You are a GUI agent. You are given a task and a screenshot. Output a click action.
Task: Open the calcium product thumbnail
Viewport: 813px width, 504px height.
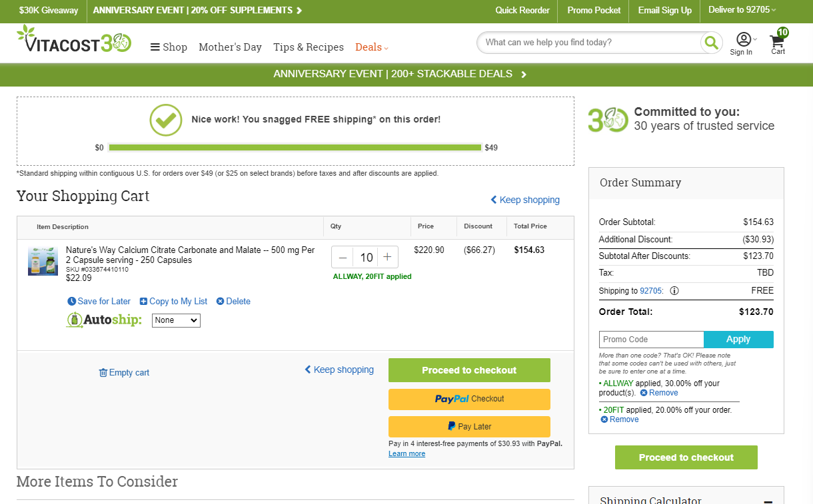(x=43, y=261)
